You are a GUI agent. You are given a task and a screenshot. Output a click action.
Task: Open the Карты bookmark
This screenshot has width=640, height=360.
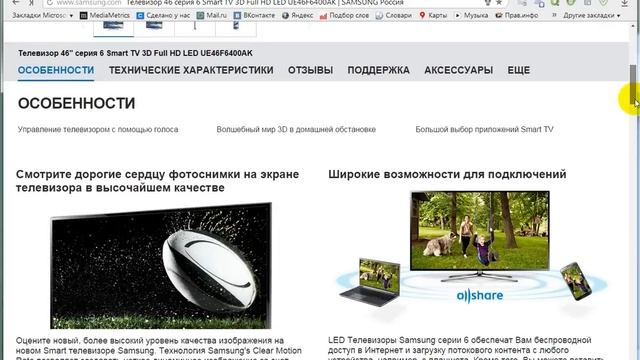pyautogui.click(x=433, y=16)
